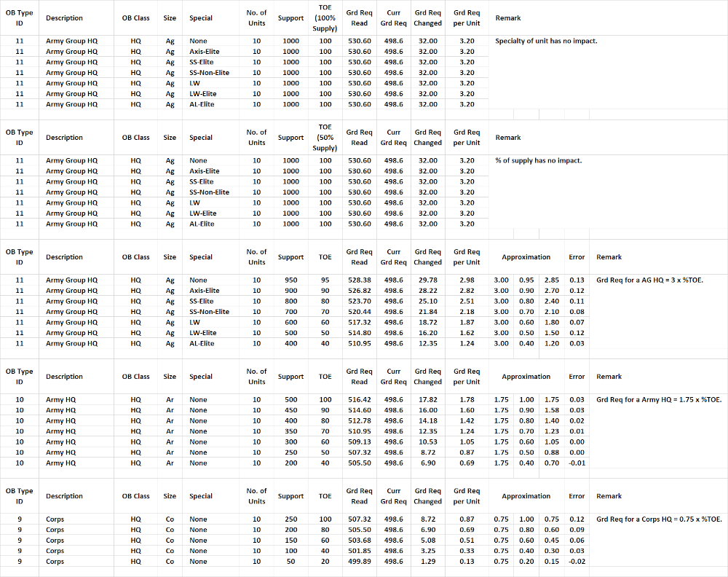Click Grd Req per Unit value 1.78

tap(467, 399)
